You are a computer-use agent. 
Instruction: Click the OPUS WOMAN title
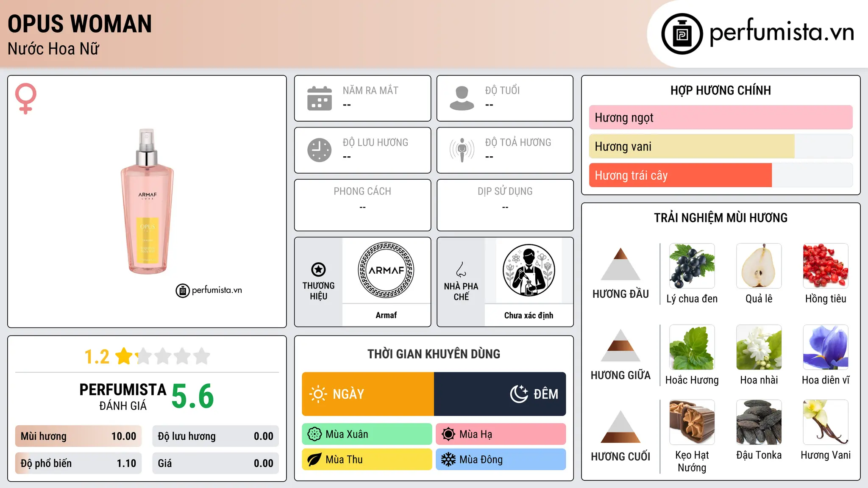[x=80, y=24]
